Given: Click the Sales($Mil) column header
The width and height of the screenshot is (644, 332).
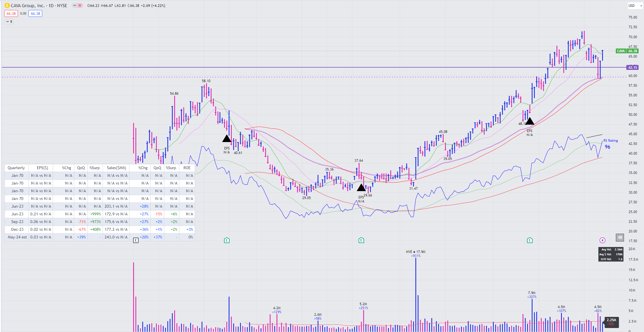Looking at the screenshot, I should [x=116, y=168].
